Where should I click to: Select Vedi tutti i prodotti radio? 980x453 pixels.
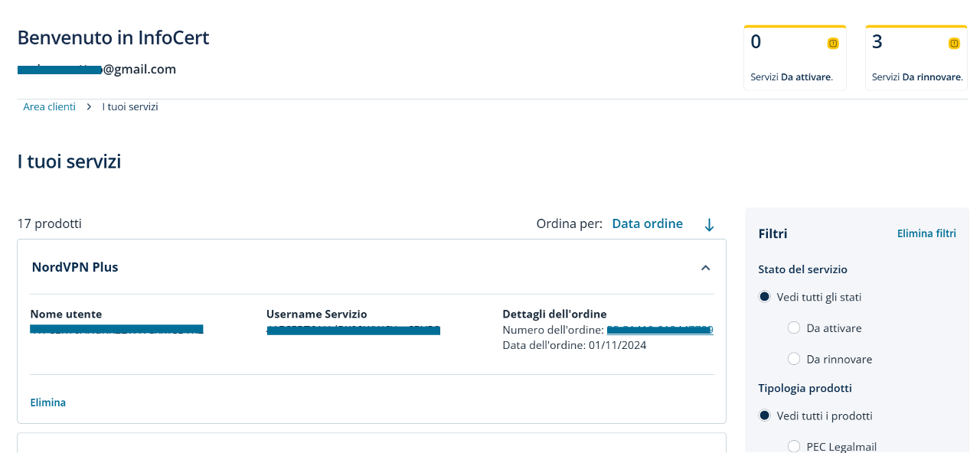[x=764, y=416]
